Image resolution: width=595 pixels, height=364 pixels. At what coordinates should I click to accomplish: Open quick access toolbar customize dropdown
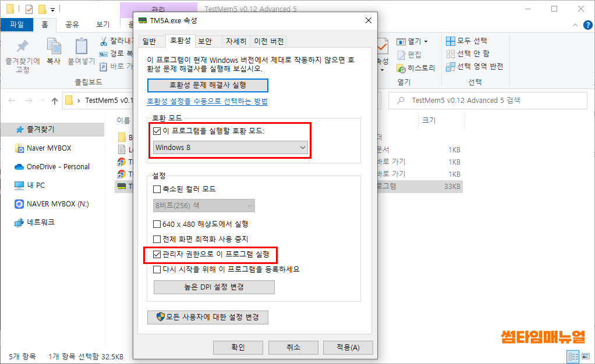53,9
